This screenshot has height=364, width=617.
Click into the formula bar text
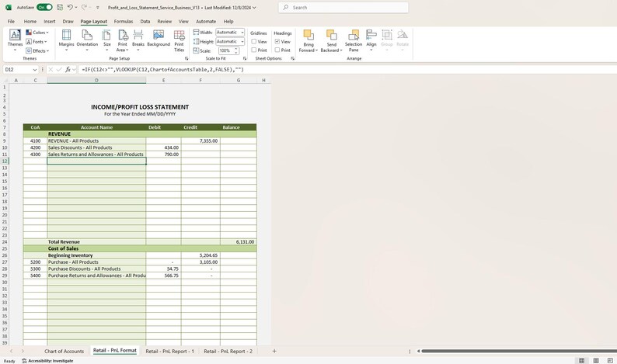click(x=347, y=70)
